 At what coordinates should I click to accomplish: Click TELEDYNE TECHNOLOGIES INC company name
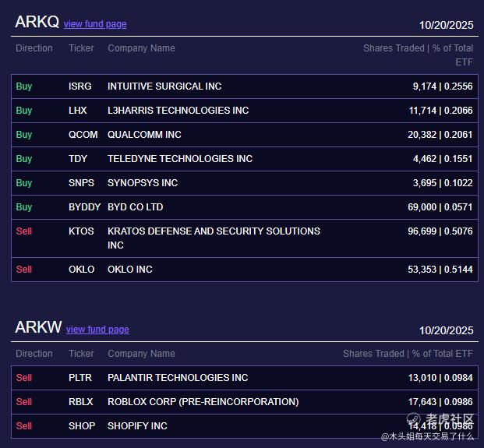pos(180,159)
